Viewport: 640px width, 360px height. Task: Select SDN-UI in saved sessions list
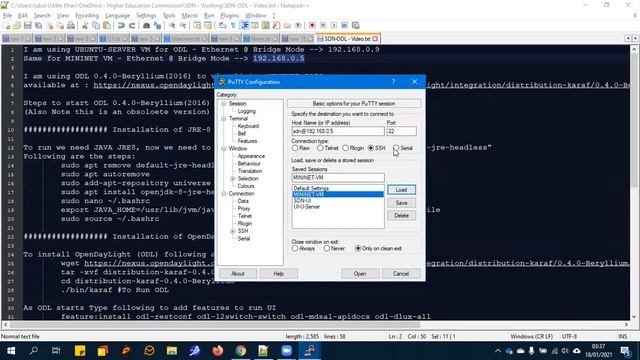point(302,201)
